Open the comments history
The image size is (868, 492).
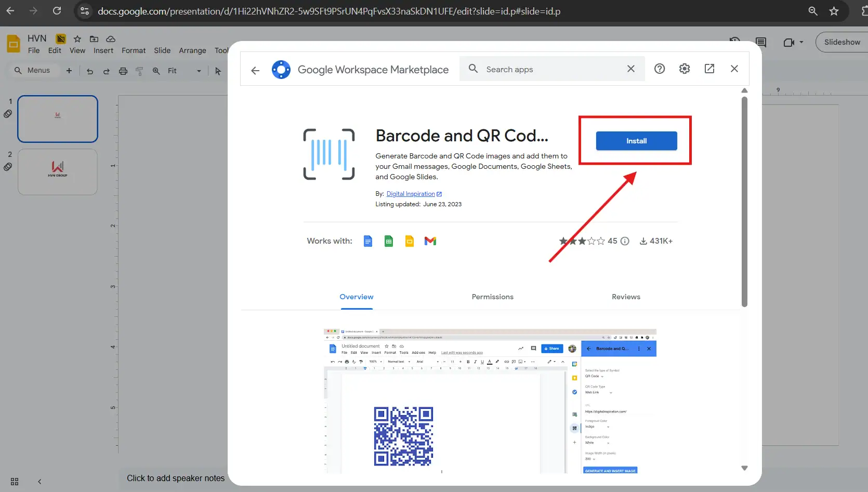pos(761,42)
